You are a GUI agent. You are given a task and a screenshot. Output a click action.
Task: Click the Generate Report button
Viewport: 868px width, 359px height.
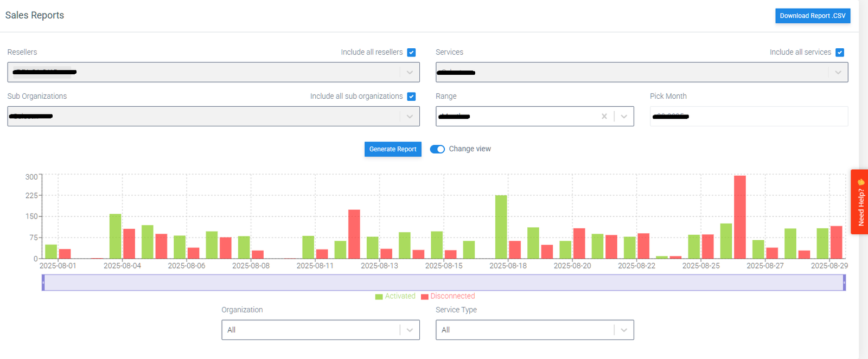(393, 149)
